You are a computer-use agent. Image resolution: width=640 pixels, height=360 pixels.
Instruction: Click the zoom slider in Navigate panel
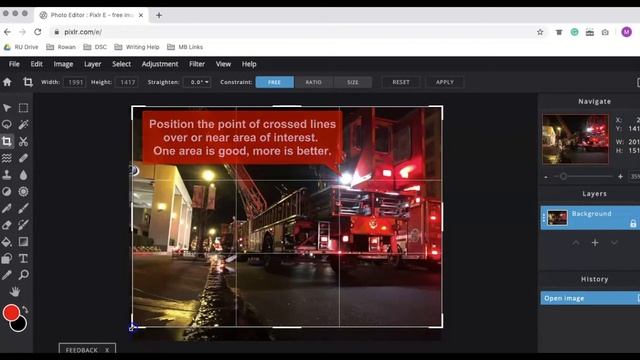pos(584,176)
